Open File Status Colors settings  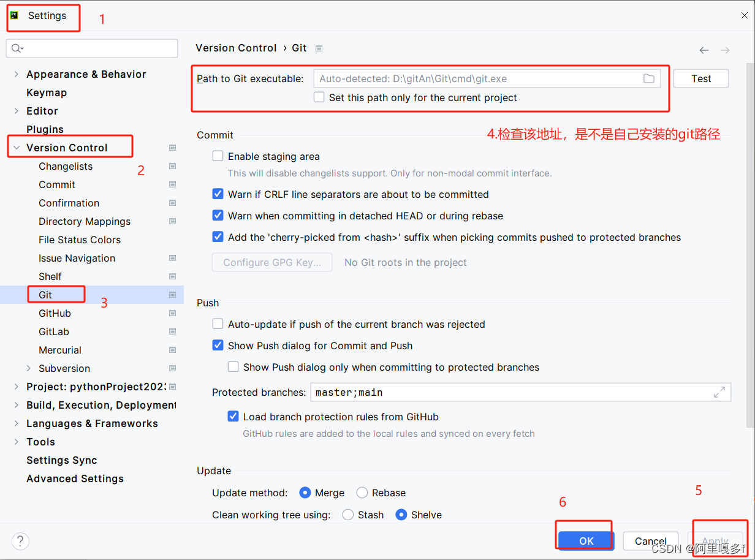[x=80, y=240]
